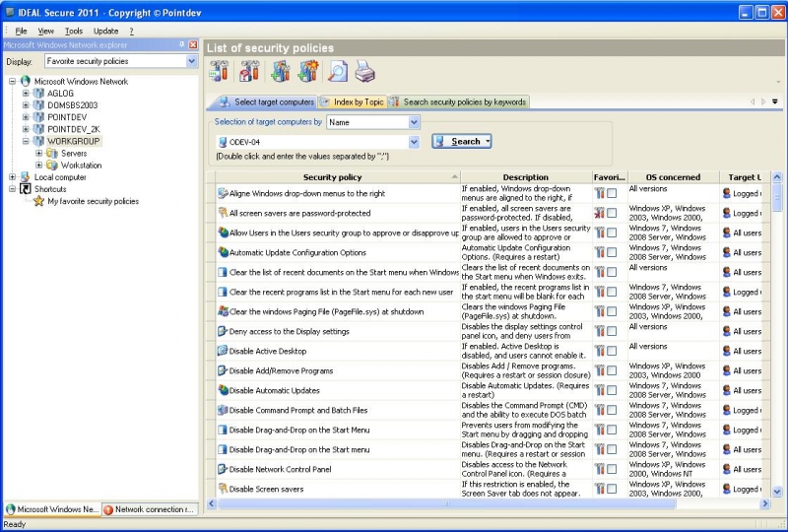Click the first toolbar icon with tools and dialog

click(x=219, y=71)
